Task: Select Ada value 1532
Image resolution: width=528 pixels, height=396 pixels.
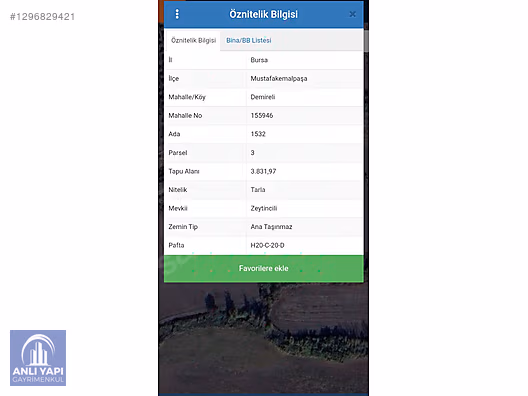Action: click(258, 134)
